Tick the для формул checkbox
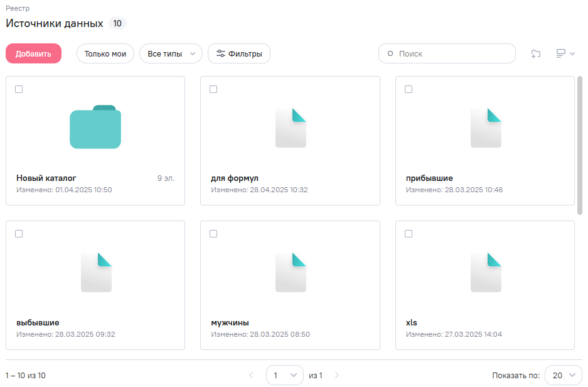 pyautogui.click(x=213, y=89)
